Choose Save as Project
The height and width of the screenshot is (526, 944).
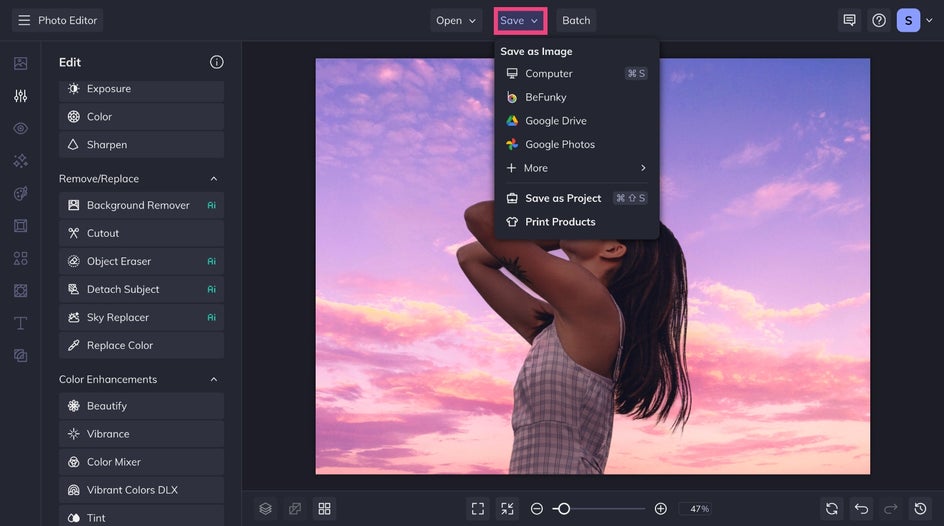tap(577, 198)
